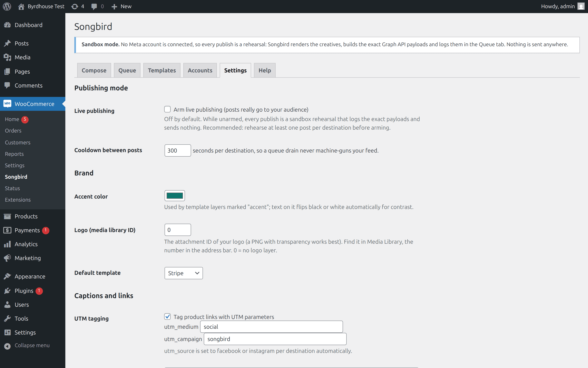Viewport: 588px width, 368px height.
Task: Click Howdy, admin account menu
Action: point(562,6)
